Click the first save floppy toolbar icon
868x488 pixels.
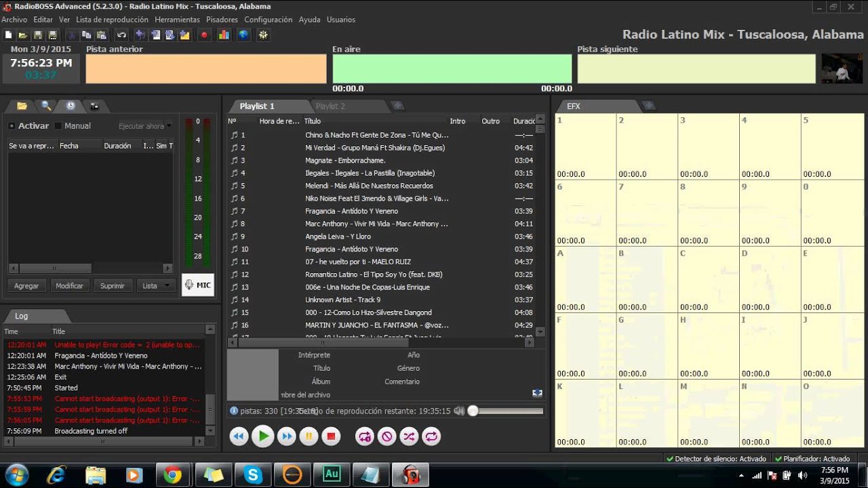pyautogui.click(x=37, y=35)
